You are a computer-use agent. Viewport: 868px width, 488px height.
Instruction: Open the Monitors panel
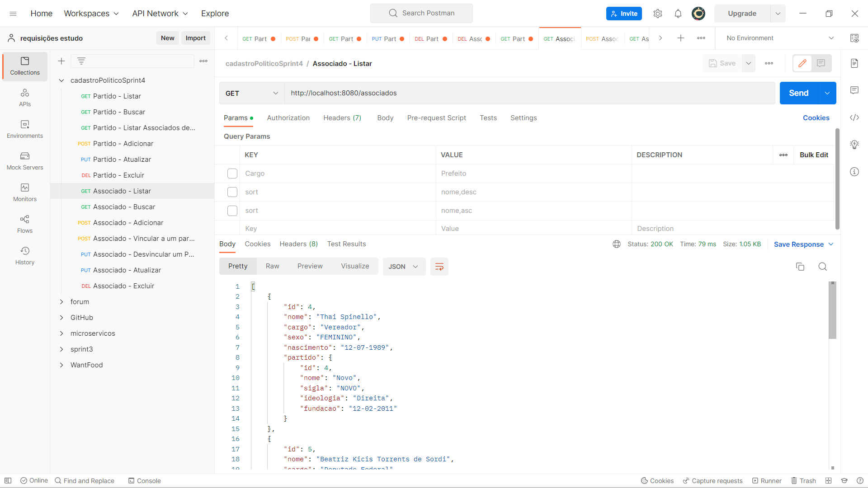[24, 192]
